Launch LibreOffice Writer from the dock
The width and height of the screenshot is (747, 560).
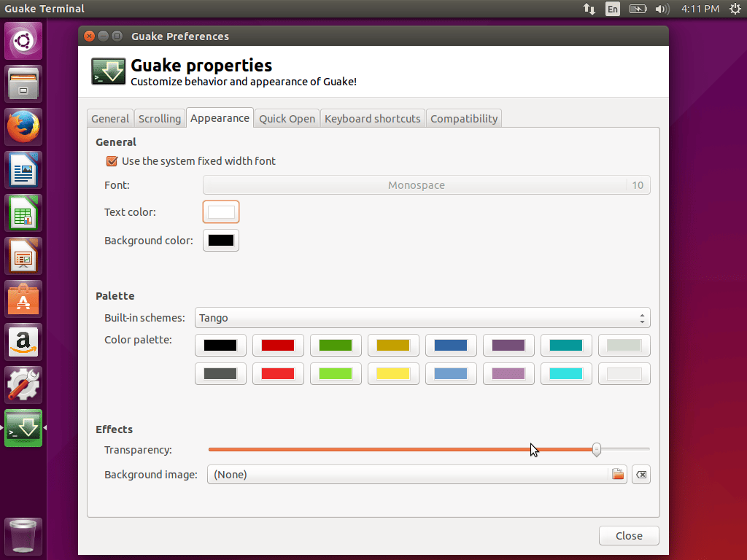coord(24,170)
